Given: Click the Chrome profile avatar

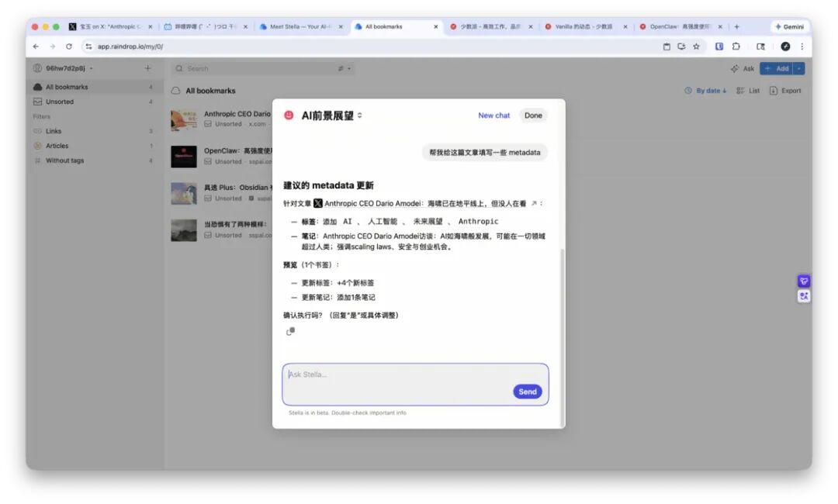Looking at the screenshot, I should (x=785, y=47).
